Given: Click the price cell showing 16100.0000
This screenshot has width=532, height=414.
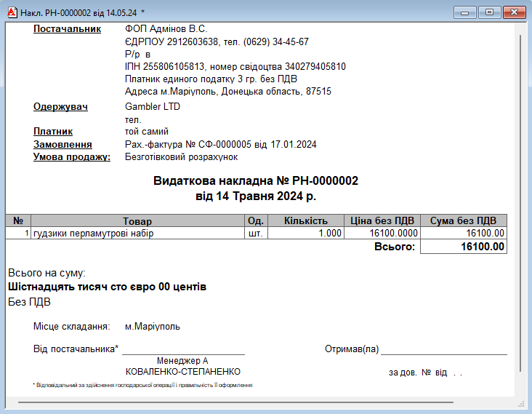Looking at the screenshot, I should click(382, 234).
